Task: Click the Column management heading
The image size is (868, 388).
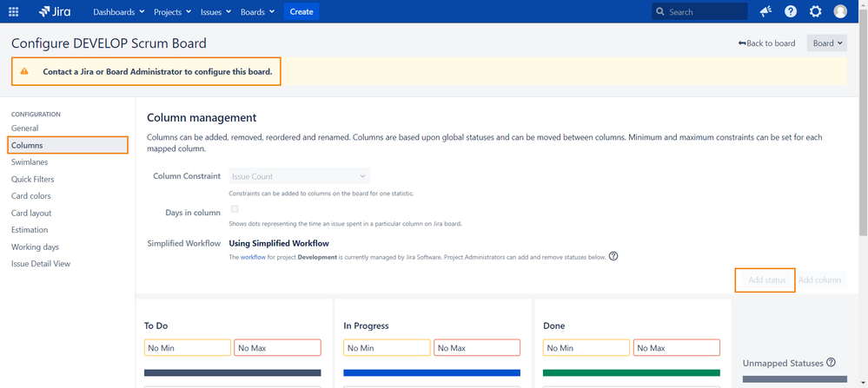Action: 202,118
